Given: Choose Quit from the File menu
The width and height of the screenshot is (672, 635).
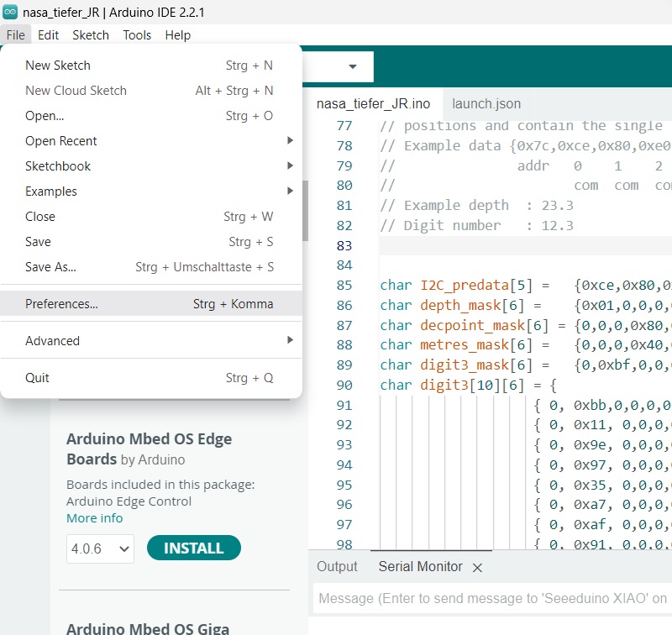Looking at the screenshot, I should tap(150, 378).
